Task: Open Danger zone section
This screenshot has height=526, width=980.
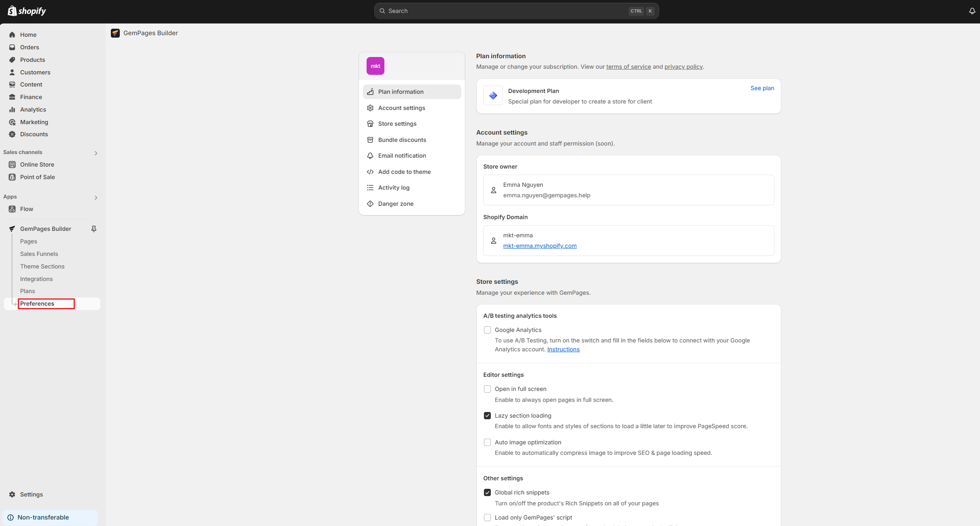Action: 395,204
